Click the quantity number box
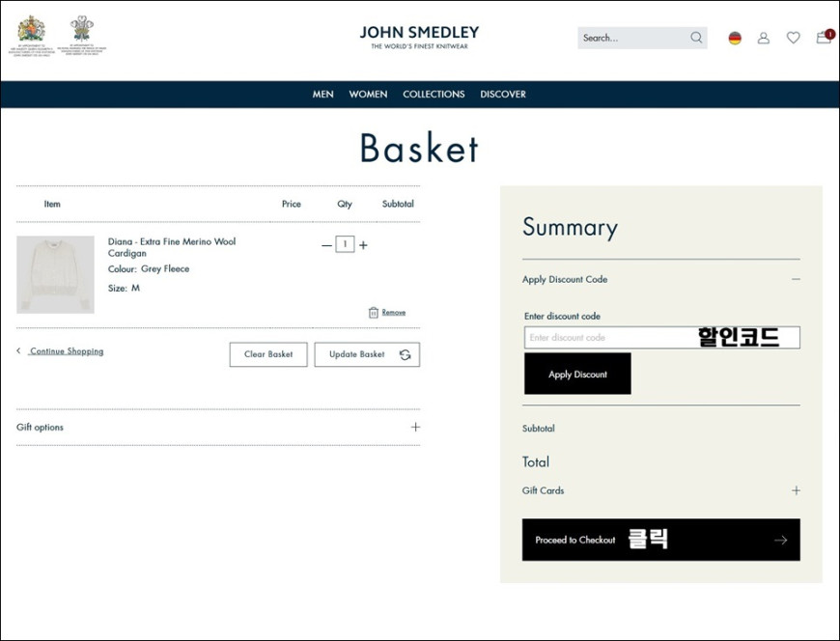Screen dimensions: 840x641 pyautogui.click(x=345, y=244)
